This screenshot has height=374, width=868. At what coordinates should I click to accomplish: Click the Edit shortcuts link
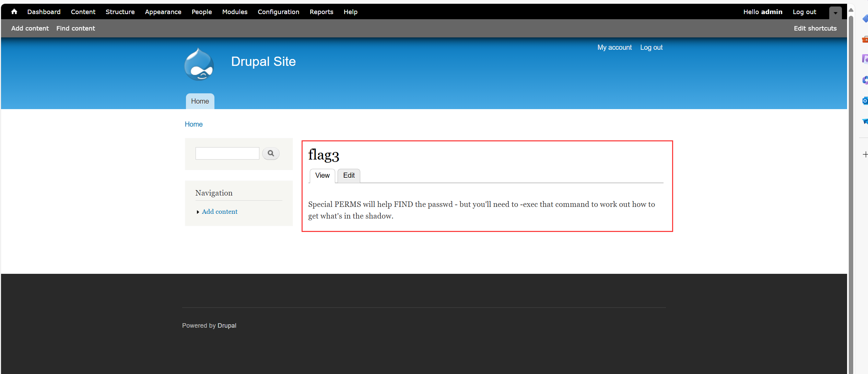click(815, 28)
